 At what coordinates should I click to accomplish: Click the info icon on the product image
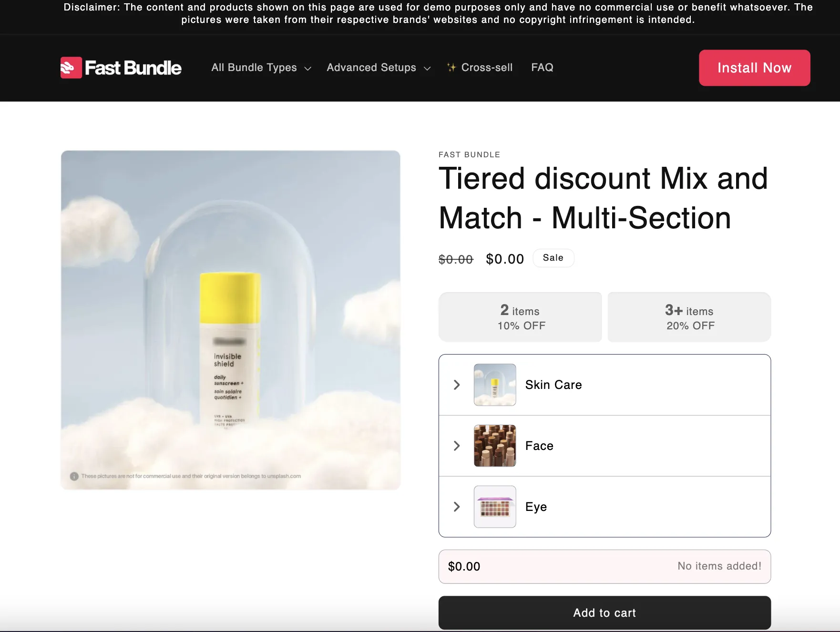[74, 476]
